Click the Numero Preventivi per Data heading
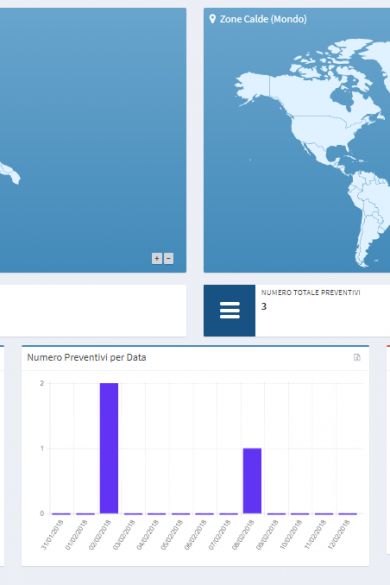The width and height of the screenshot is (390, 585). click(x=87, y=357)
